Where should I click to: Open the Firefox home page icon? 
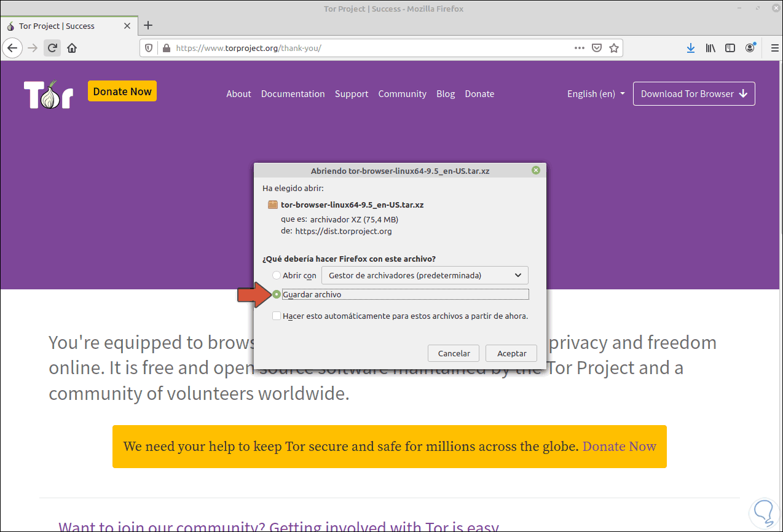click(x=72, y=48)
